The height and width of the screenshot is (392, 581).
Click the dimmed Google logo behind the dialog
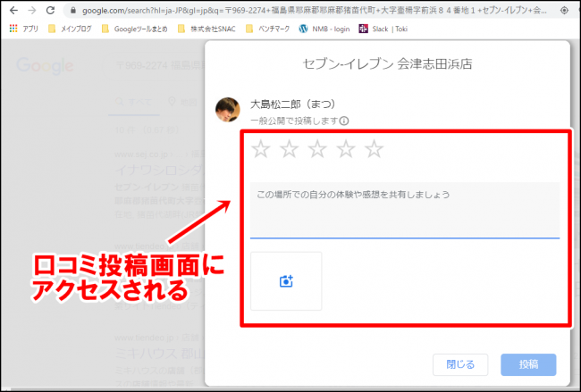45,66
